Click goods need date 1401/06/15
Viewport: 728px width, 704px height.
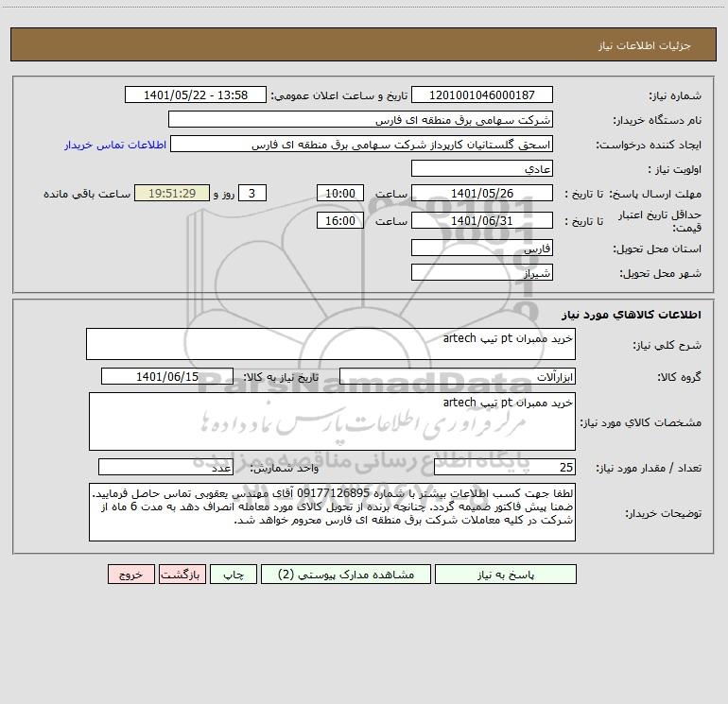(x=167, y=376)
